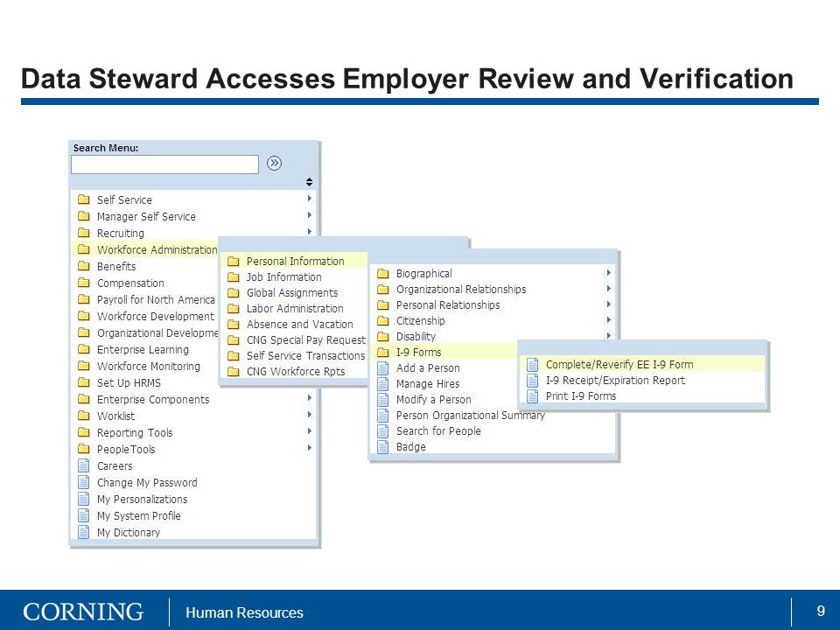The height and width of the screenshot is (630, 840).
Task: Click the Payroll for North America folder icon
Action: [x=84, y=299]
